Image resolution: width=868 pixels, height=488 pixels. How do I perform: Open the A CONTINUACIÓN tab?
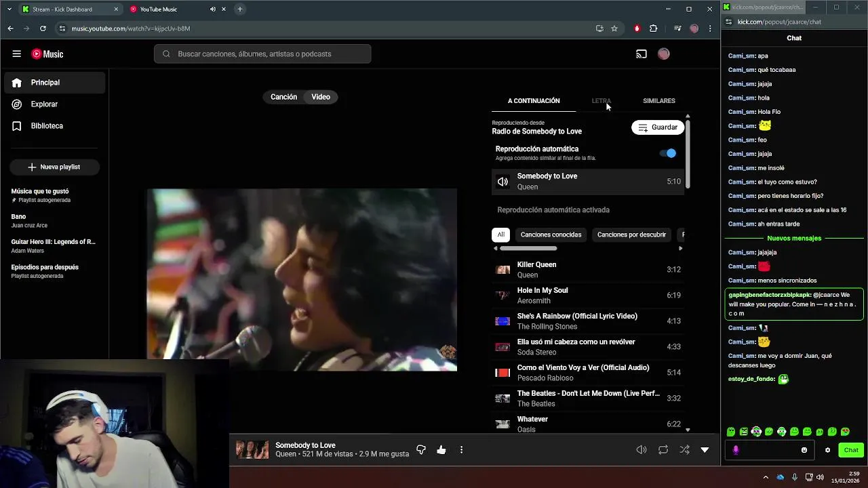534,100
